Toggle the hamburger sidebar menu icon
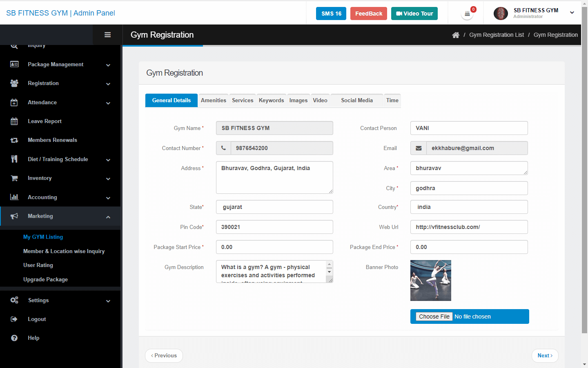Viewport: 588px width, 368px height. (107, 35)
